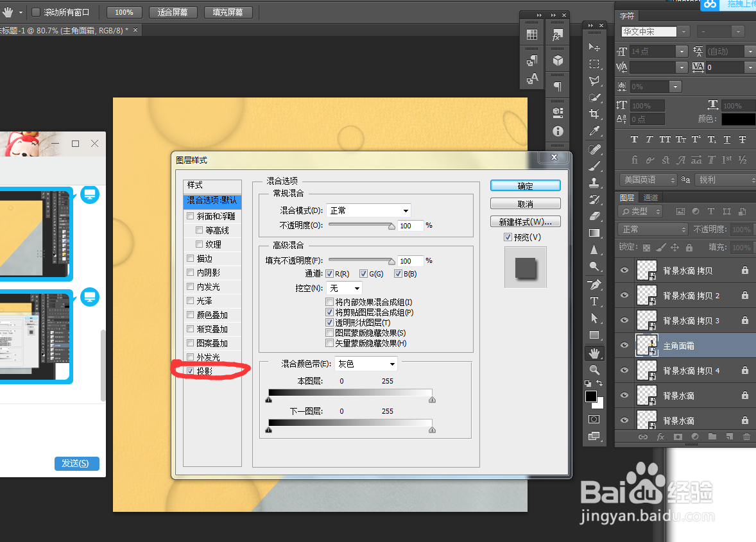Click the 适合屏幕 fit screen button
Viewport: 756px width, 542px height.
[172, 12]
